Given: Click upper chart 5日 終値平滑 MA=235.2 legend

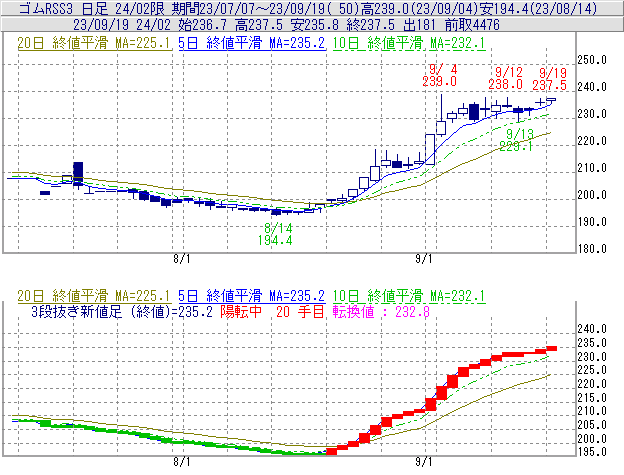Looking at the screenshot, I should [x=252, y=43].
